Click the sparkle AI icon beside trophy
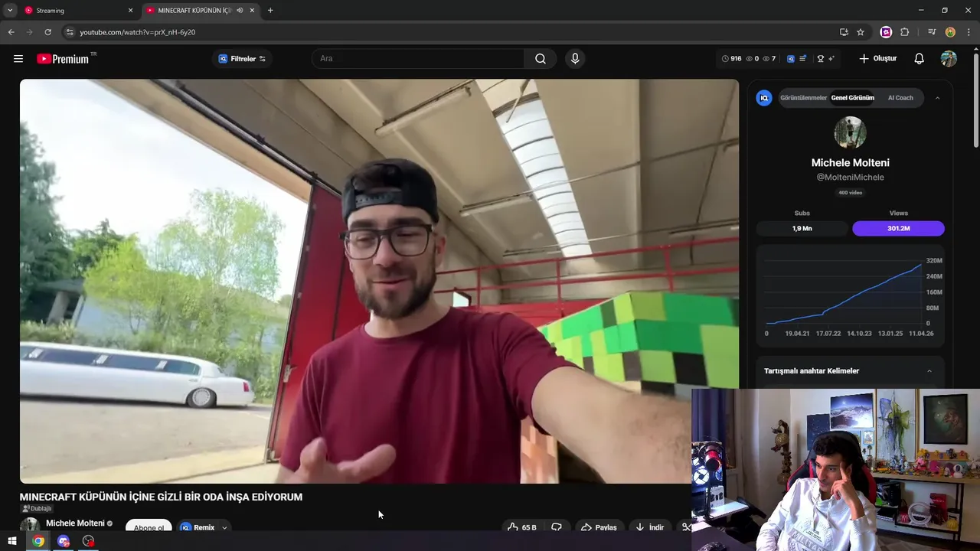980x551 pixels. (831, 59)
